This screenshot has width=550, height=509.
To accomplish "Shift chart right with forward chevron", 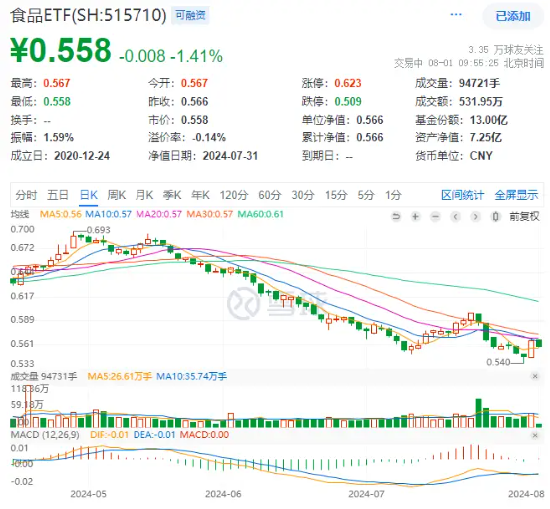I will click(475, 216).
